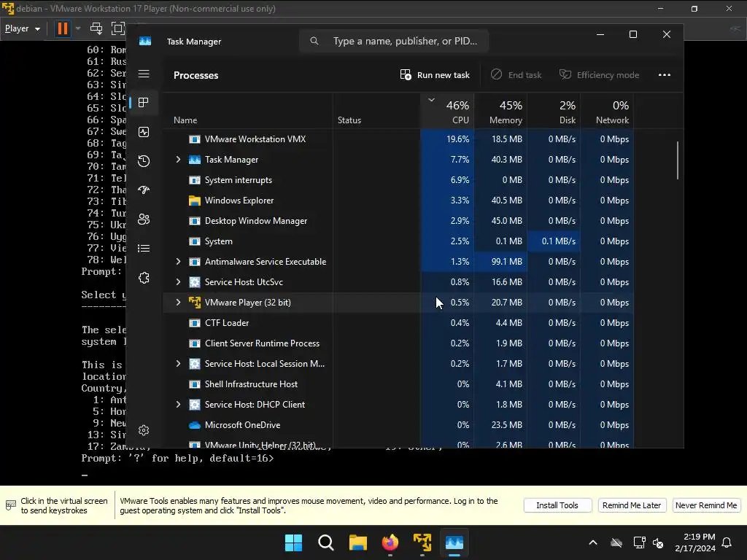Viewport: 747px width, 560px height.
Task: Click 99.1 MB memory cell
Action: click(x=500, y=262)
